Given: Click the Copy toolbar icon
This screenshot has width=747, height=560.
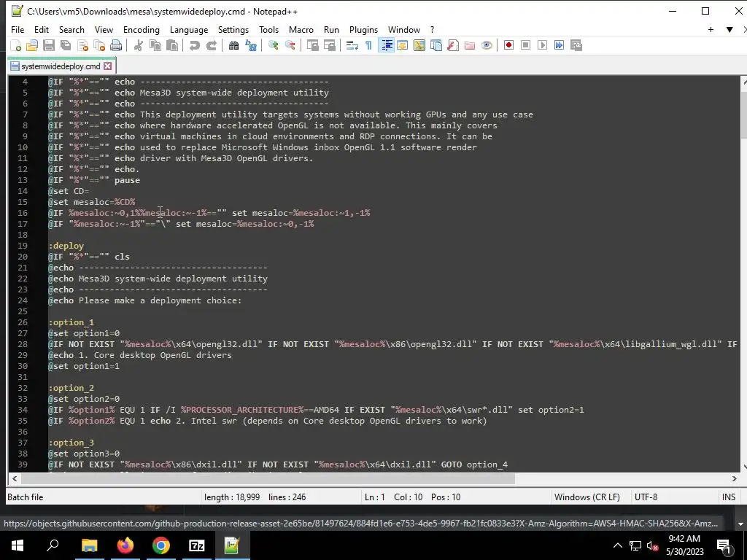Looking at the screenshot, I should 155,45.
